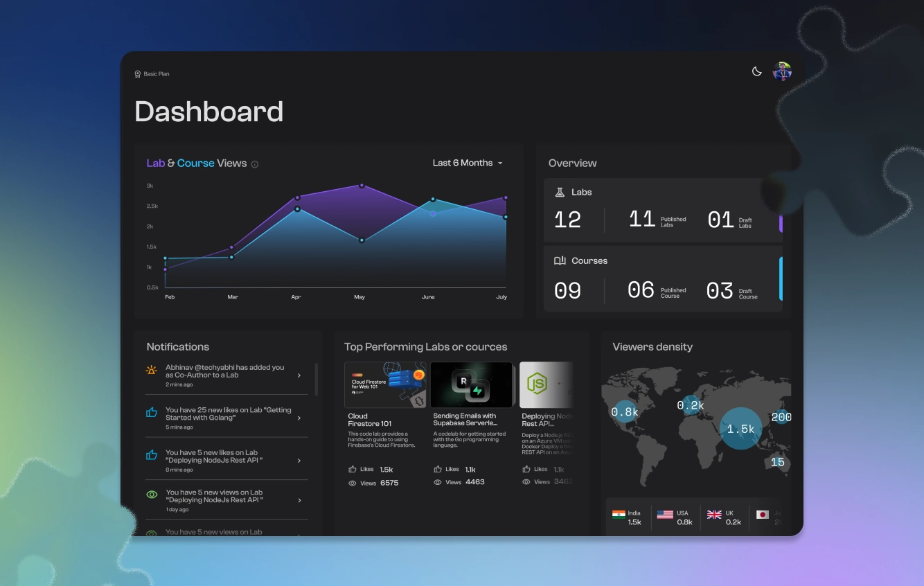This screenshot has height=586, width=924.
Task: Click eye icon of 5 new views notification
Action: [152, 495]
